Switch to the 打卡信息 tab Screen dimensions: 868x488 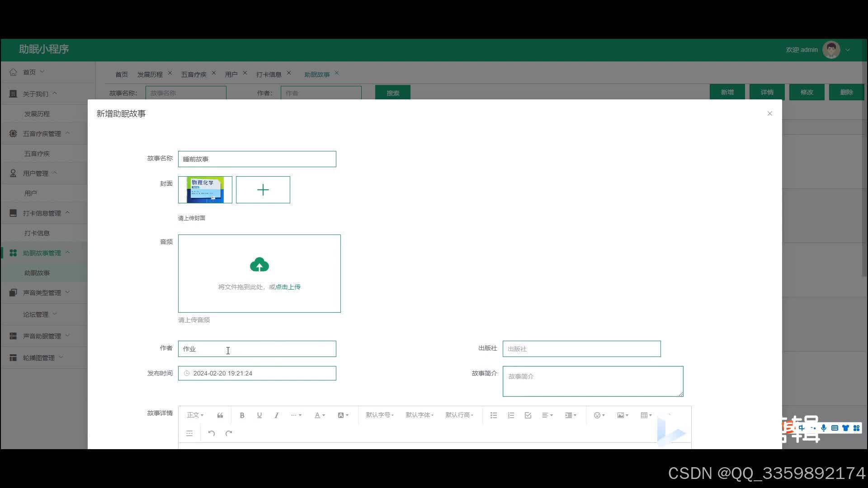269,75
